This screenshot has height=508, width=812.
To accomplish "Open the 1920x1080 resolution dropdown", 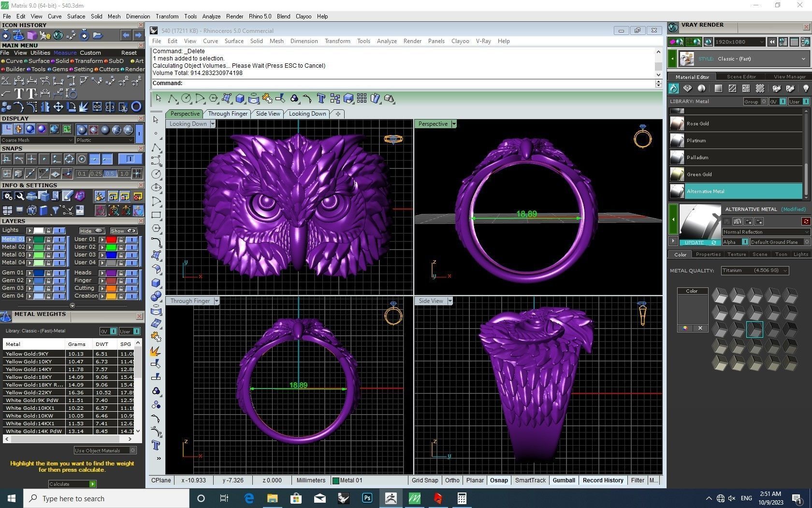I will (739, 42).
